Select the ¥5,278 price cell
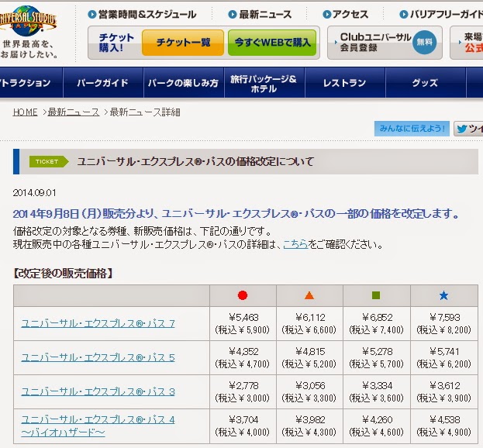 click(x=377, y=358)
